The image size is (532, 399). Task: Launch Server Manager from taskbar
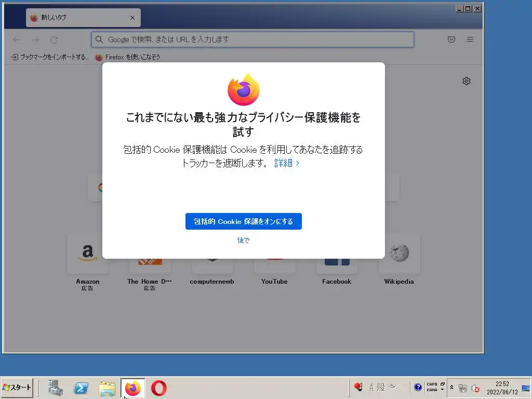55,388
